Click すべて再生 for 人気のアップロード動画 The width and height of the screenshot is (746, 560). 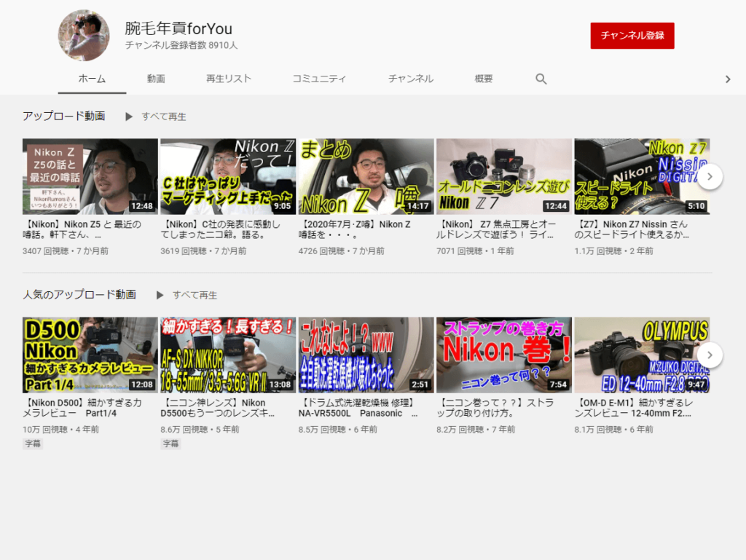tap(195, 295)
